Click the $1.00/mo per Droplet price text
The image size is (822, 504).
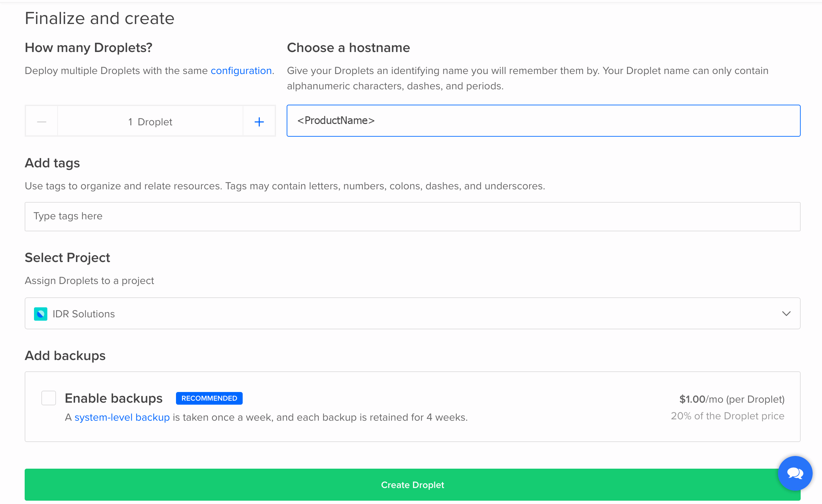[x=732, y=398]
